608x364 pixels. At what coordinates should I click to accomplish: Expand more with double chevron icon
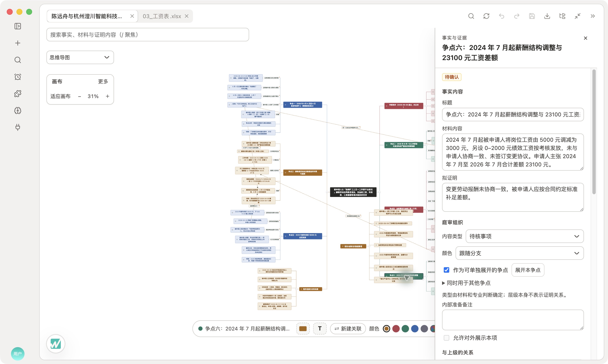(x=593, y=16)
